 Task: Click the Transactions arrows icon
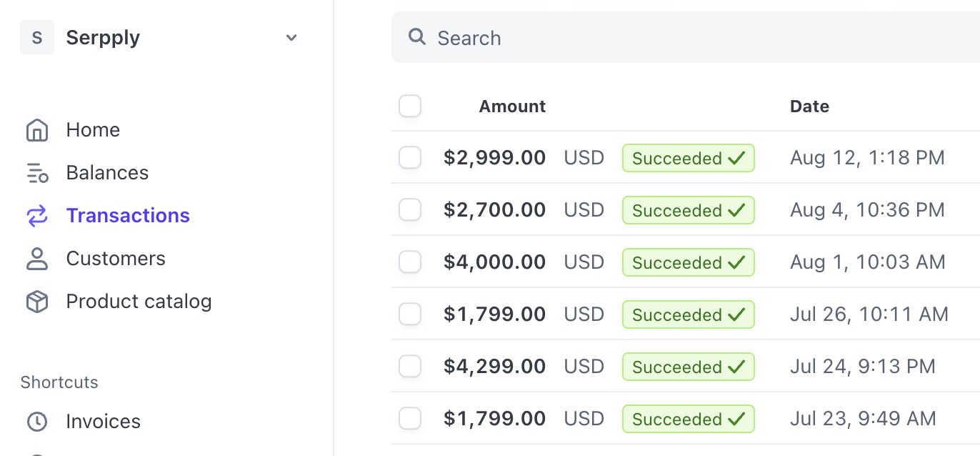click(36, 216)
